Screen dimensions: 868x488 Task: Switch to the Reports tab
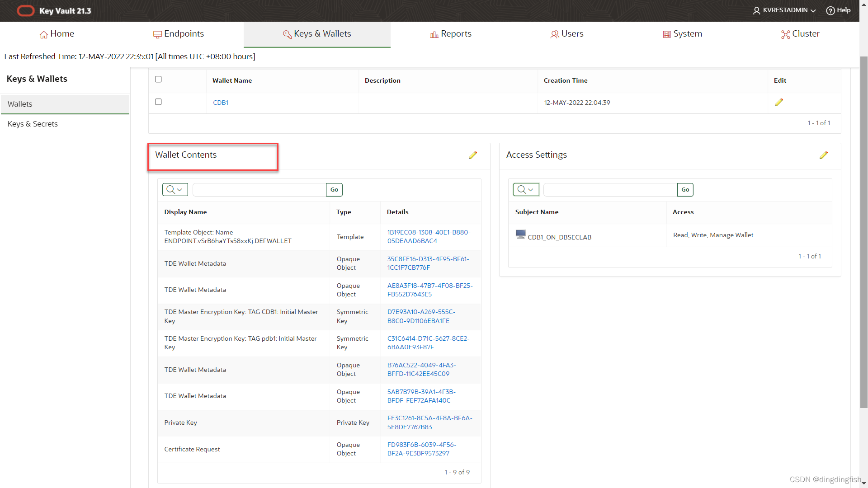[451, 34]
